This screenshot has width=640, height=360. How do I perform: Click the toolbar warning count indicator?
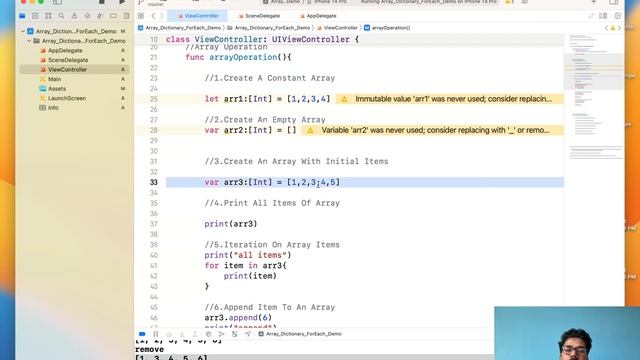coord(509,2)
